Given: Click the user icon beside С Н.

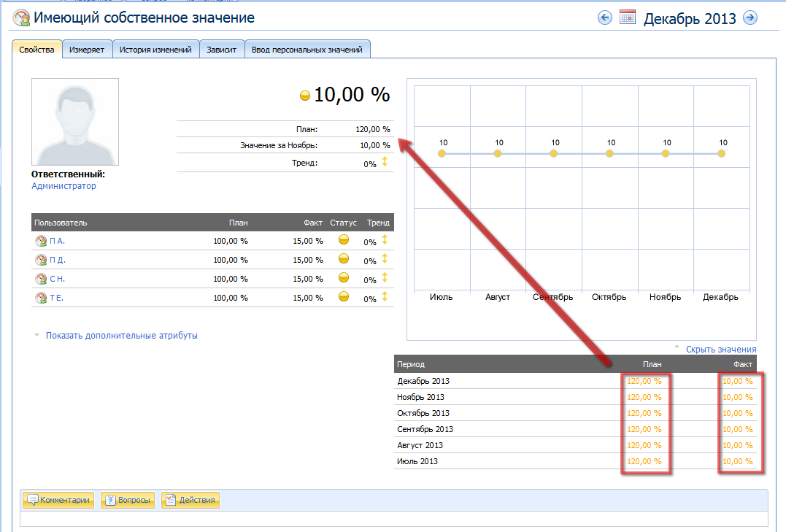Looking at the screenshot, I should pos(41,279).
